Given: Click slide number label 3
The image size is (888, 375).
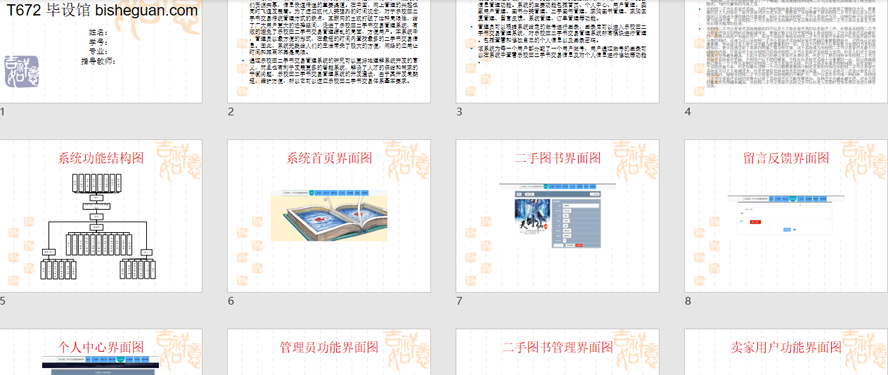Looking at the screenshot, I should [x=459, y=112].
